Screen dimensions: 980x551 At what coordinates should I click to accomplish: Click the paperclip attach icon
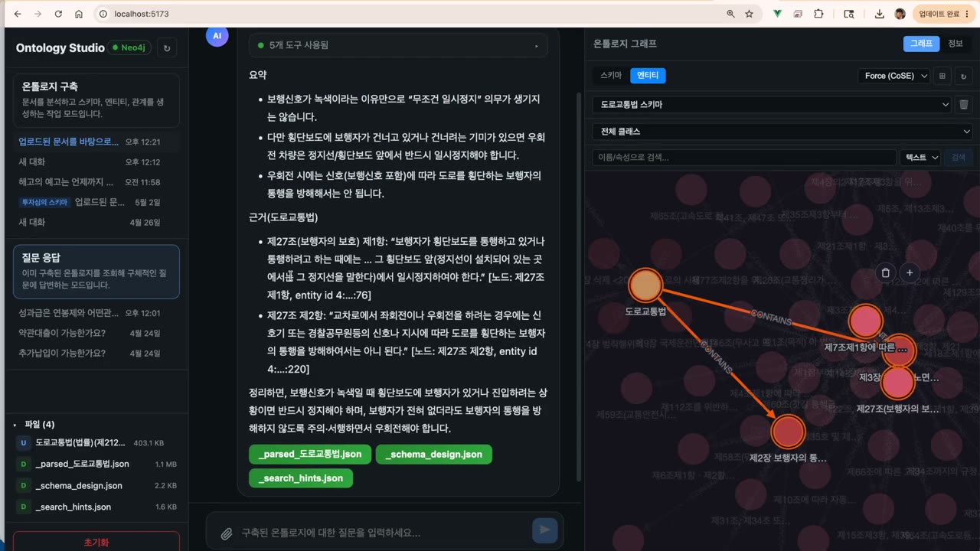(x=227, y=533)
